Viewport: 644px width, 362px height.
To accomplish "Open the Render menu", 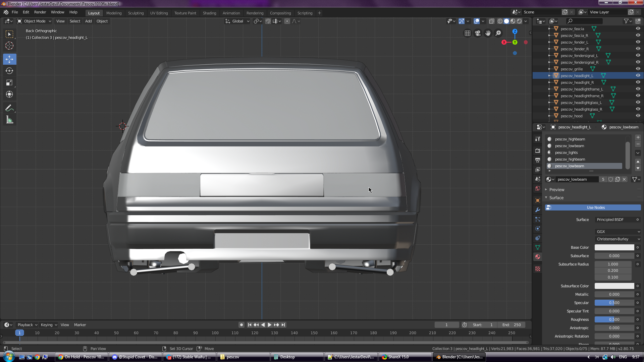I will (x=40, y=12).
